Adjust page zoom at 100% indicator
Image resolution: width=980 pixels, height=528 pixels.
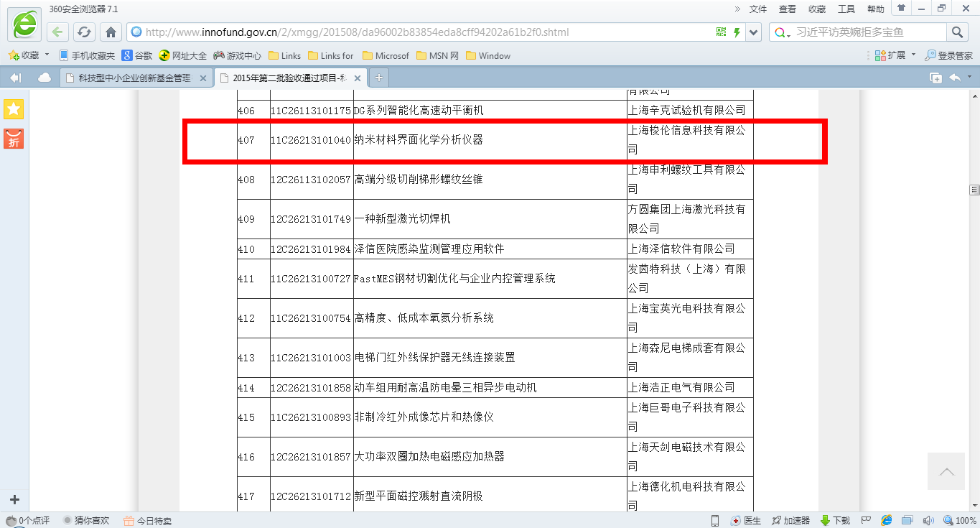(x=960, y=520)
